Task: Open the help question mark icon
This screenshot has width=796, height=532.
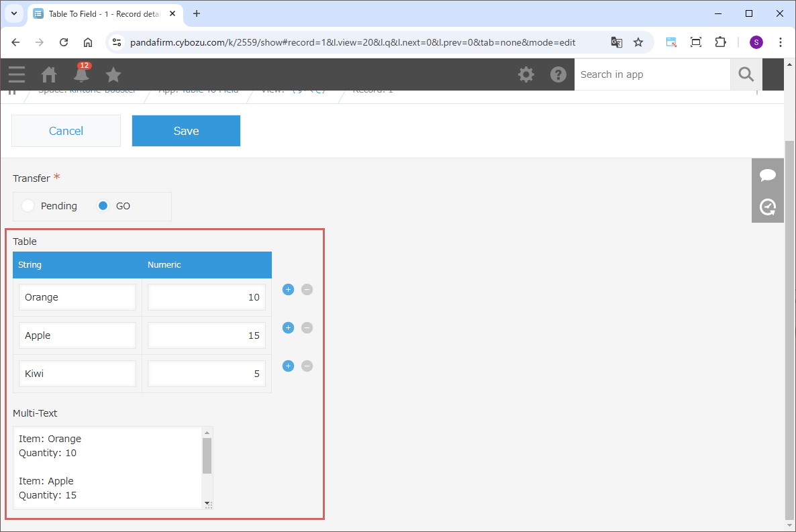Action: [x=558, y=74]
